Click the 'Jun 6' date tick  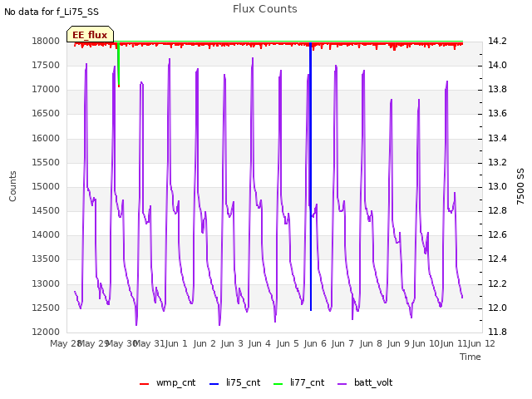315,343
